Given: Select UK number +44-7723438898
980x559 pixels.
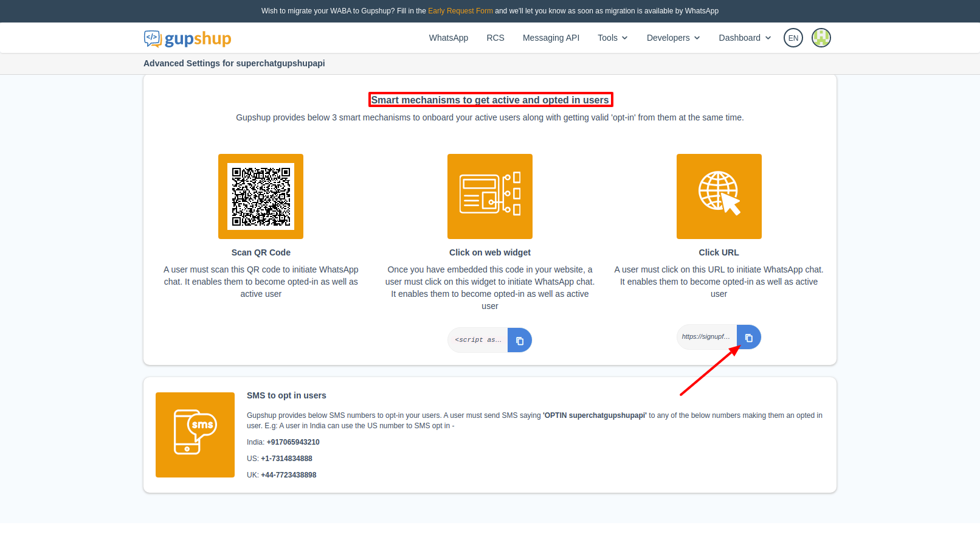Looking at the screenshot, I should (x=289, y=475).
